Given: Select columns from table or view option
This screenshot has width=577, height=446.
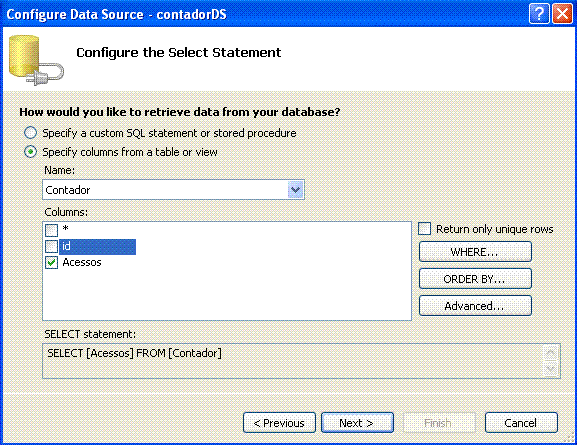Looking at the screenshot, I should [31, 152].
